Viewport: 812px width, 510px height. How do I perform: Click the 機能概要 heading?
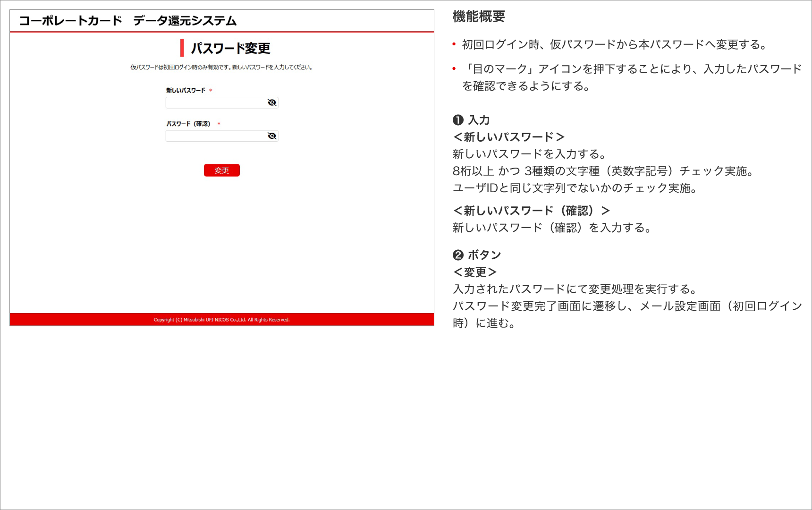(479, 17)
